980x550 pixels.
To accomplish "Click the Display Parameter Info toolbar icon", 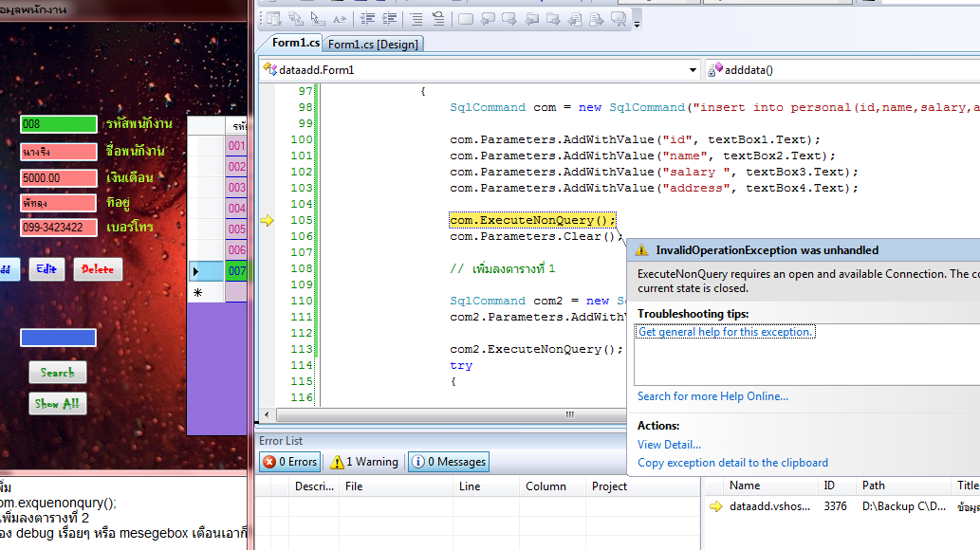I will coord(296,19).
